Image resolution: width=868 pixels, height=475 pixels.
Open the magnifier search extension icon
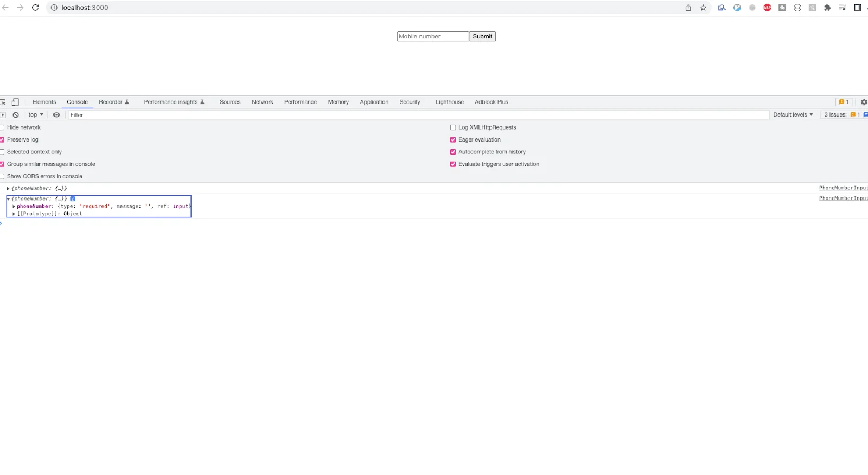point(722,8)
